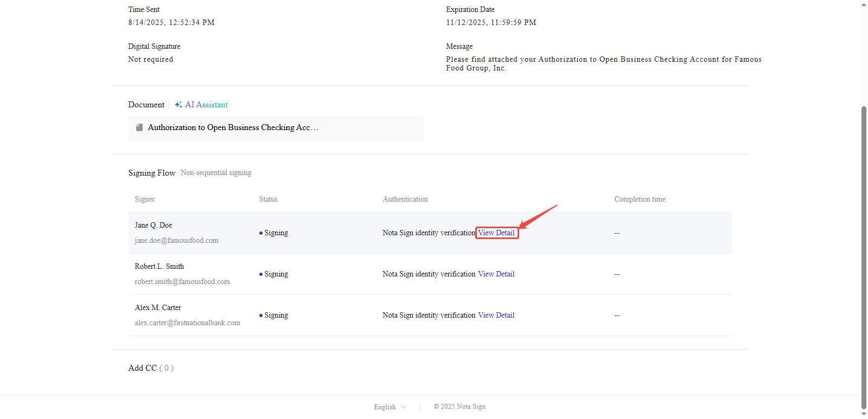The width and height of the screenshot is (868, 419).
Task: Click the scrollbar down arrow
Action: [x=864, y=415]
